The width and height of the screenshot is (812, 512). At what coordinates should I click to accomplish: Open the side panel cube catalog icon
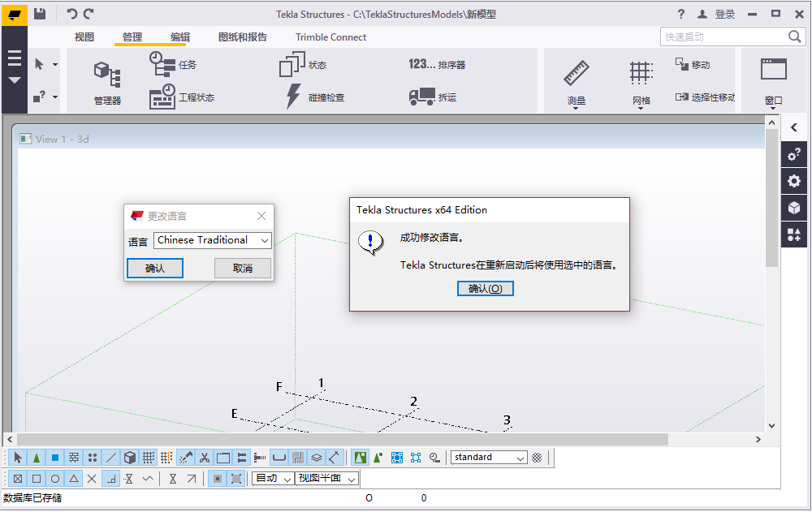[794, 208]
